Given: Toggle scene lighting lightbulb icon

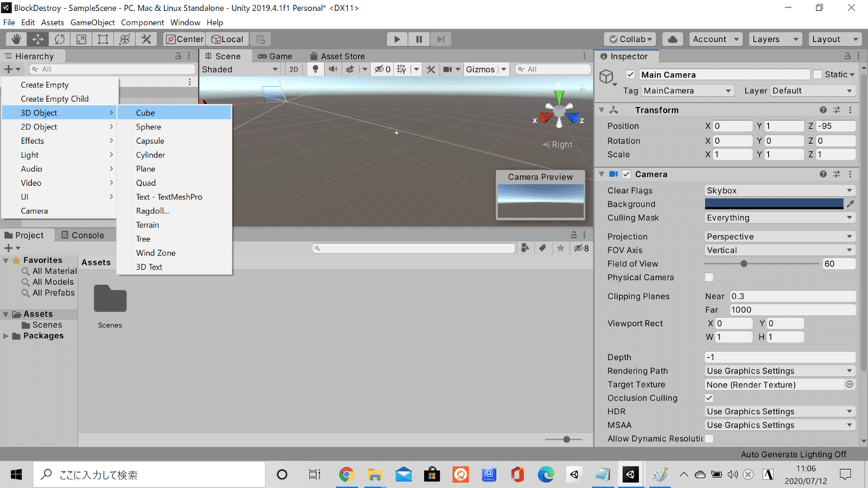Looking at the screenshot, I should click(x=315, y=69).
